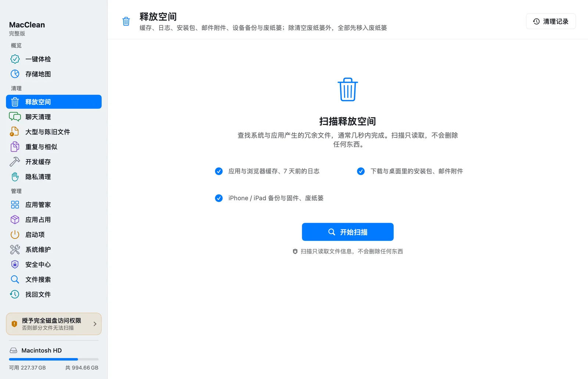Click the 启动项 power icon

click(15, 235)
